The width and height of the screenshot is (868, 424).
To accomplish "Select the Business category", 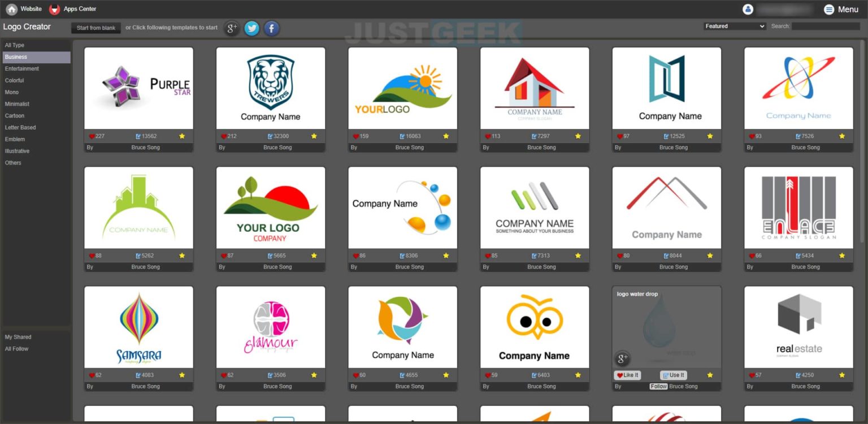I will [x=36, y=57].
